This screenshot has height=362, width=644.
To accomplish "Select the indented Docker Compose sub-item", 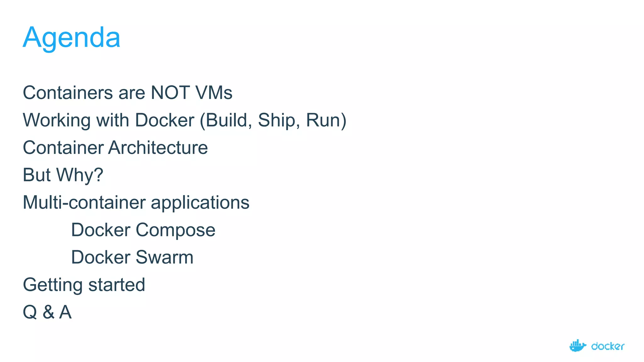I will click(x=143, y=230).
